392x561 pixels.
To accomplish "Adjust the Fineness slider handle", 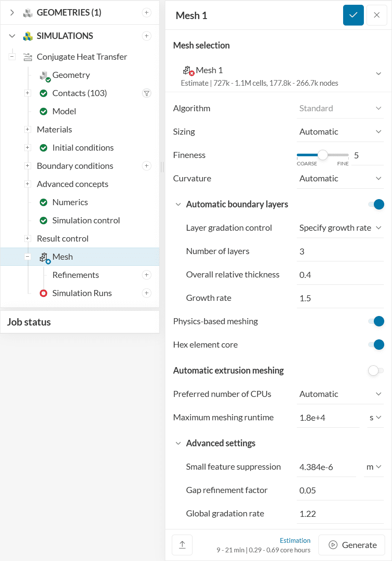I will pos(323,155).
